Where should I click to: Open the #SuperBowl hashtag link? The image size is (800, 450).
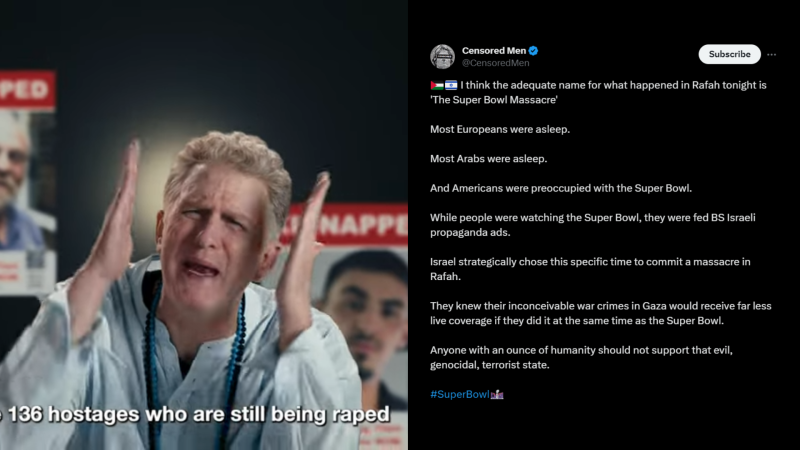click(460, 394)
